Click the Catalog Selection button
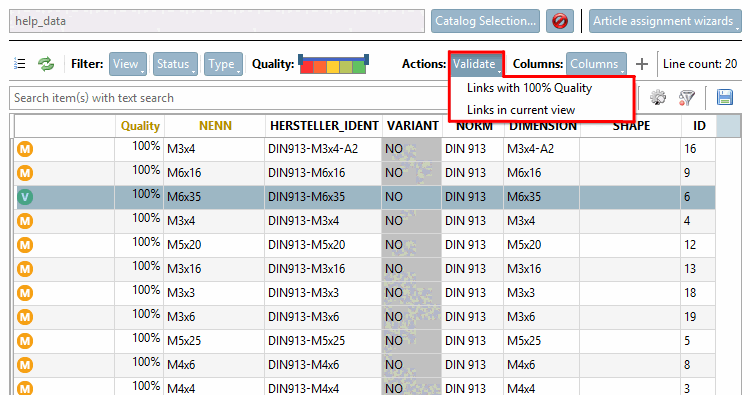Image resolution: width=750 pixels, height=395 pixels. pyautogui.click(x=485, y=21)
